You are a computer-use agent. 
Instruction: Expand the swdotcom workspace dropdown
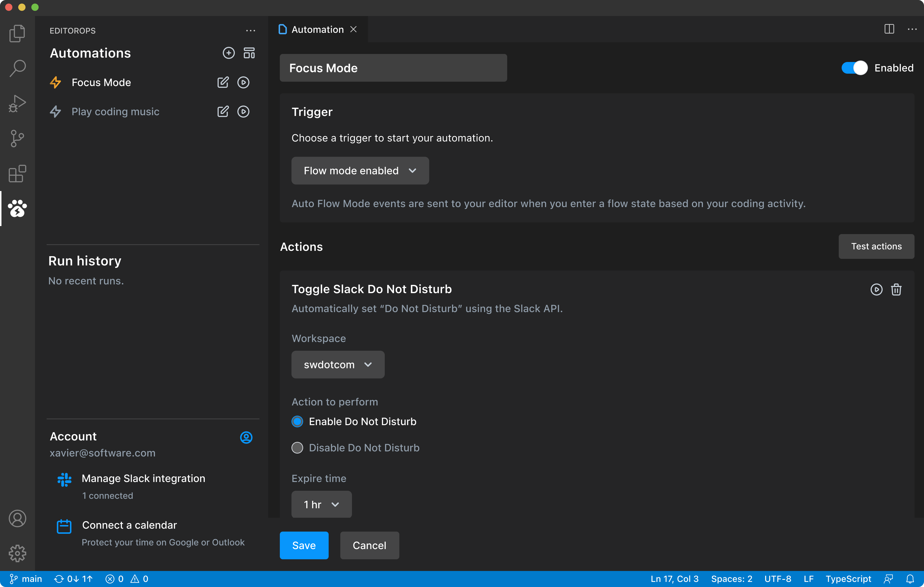point(338,365)
